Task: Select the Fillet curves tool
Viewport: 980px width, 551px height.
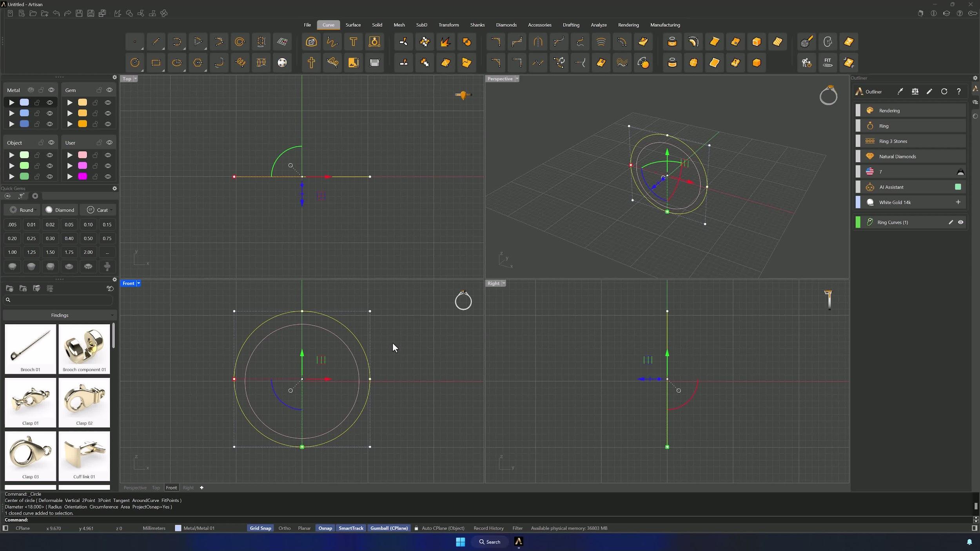Action: (x=495, y=42)
